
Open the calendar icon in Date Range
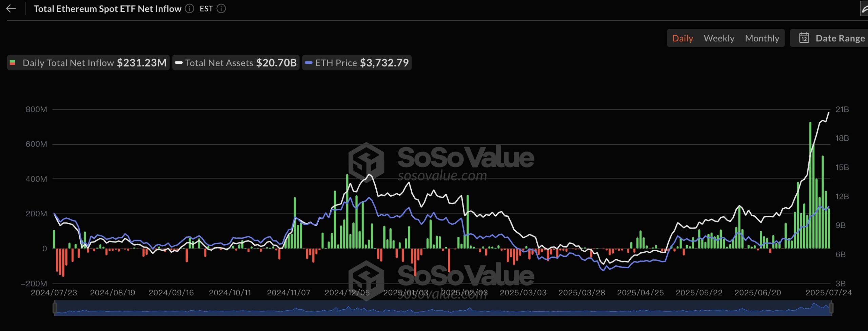click(804, 38)
